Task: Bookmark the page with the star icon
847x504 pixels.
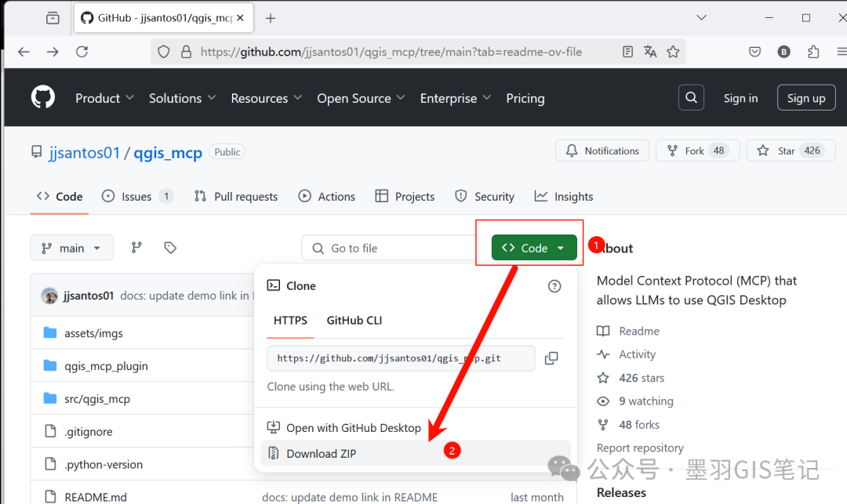Action: tap(673, 52)
